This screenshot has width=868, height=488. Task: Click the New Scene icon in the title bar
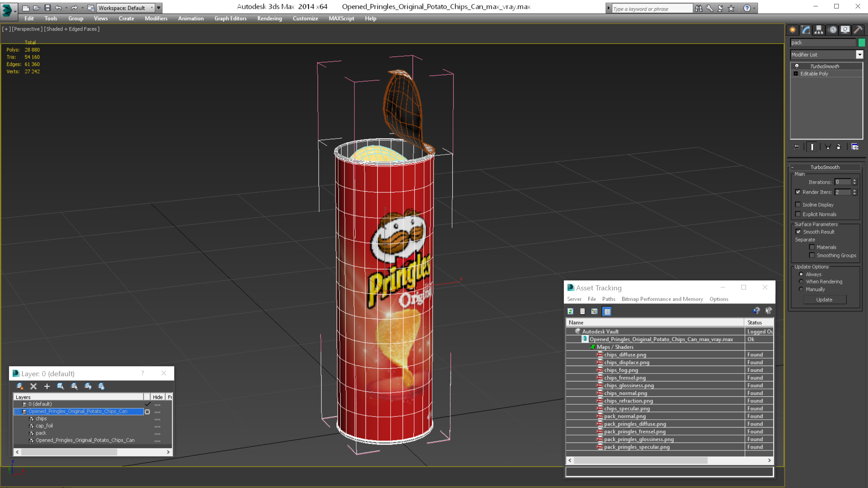(26, 8)
